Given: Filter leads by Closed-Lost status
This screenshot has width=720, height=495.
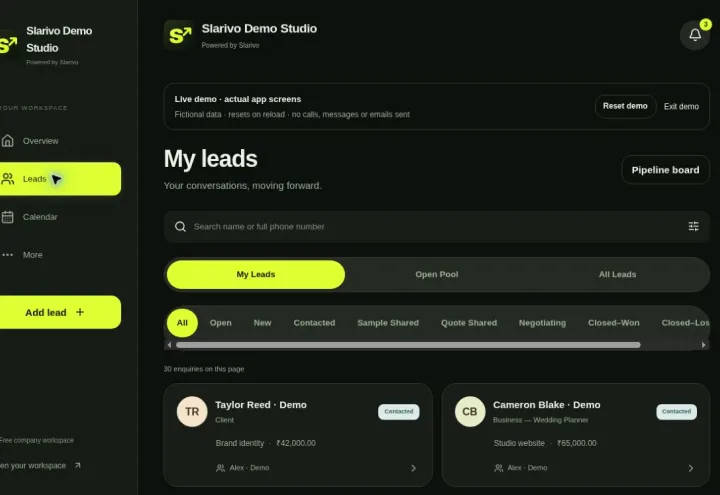Looking at the screenshot, I should [685, 323].
